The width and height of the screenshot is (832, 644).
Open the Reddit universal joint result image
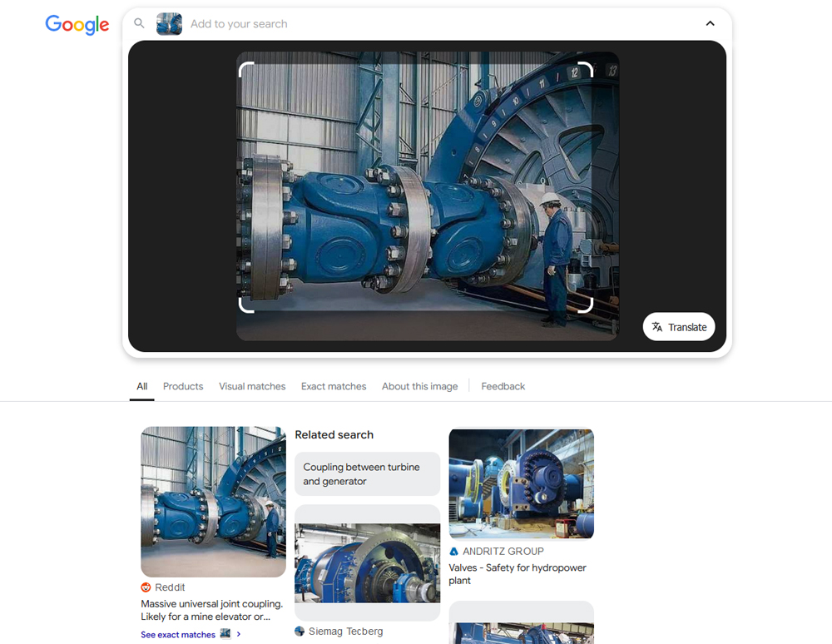[213, 502]
